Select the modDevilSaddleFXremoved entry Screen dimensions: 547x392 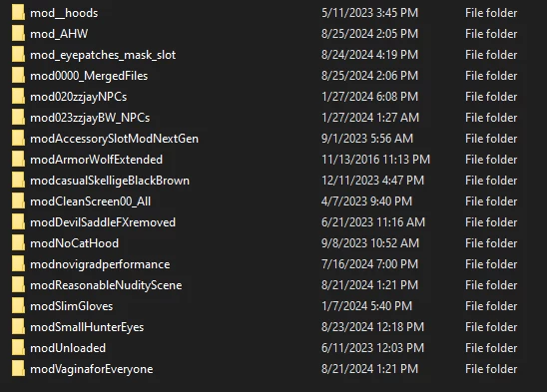click(103, 222)
